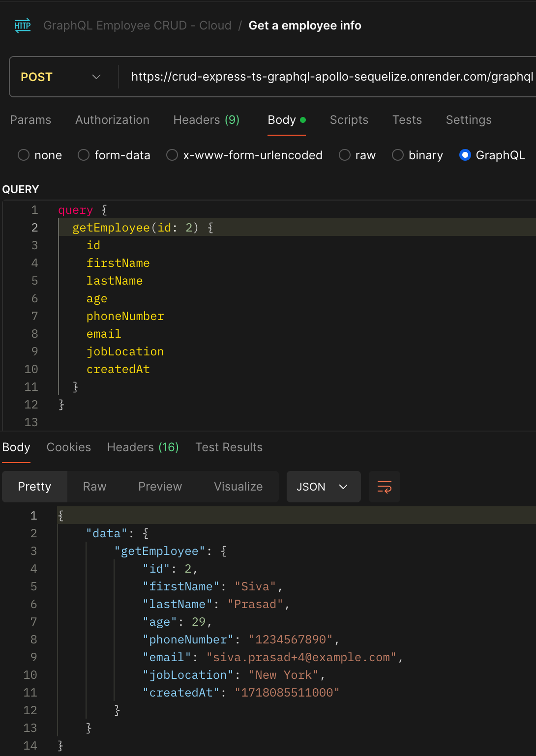The image size is (536, 756).
Task: Open the Scripts tab
Action: coord(349,120)
